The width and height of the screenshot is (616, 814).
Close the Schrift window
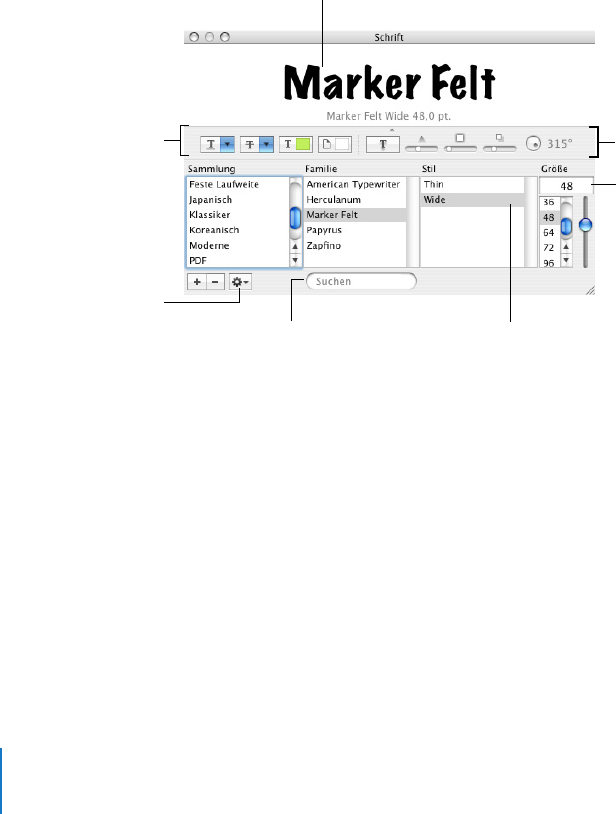click(194, 37)
